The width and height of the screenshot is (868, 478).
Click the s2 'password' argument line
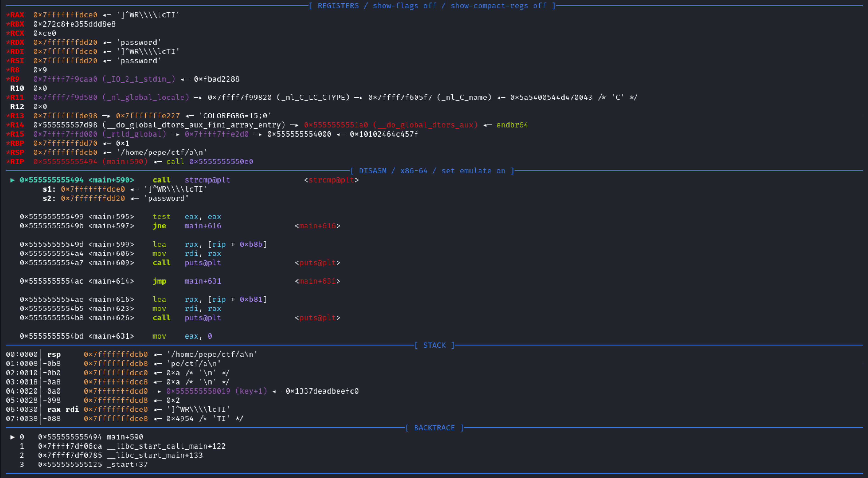click(116, 198)
